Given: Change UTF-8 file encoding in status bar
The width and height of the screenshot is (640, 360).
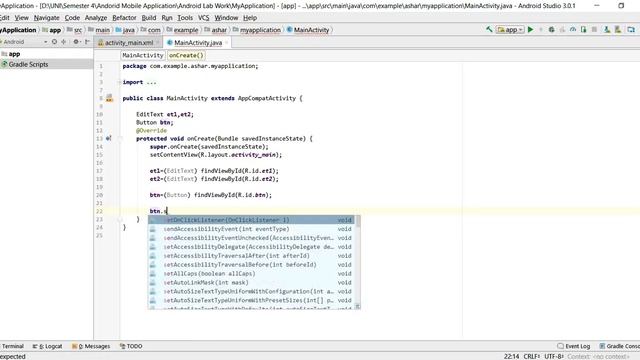Looking at the screenshot, I should pyautogui.click(x=554, y=356).
